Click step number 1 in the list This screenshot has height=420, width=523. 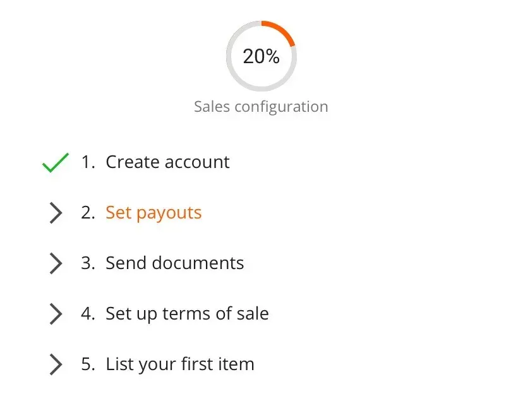(88, 162)
